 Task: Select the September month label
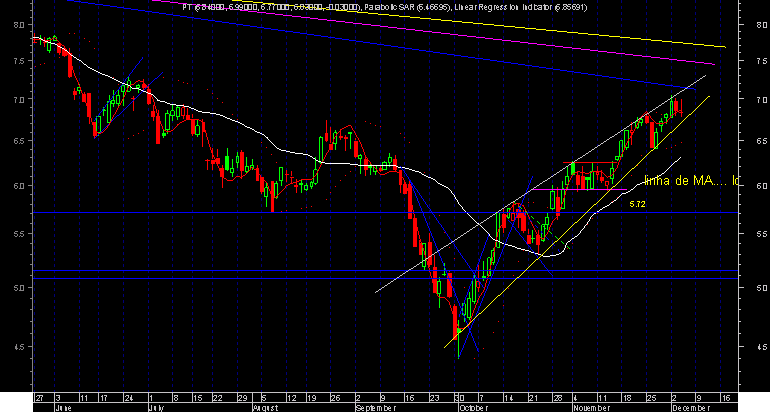(x=375, y=408)
